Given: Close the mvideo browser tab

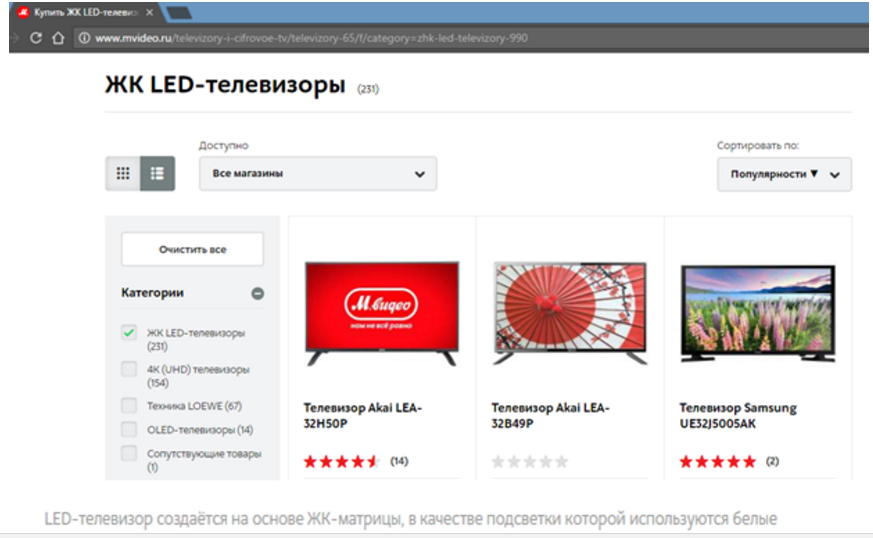Looking at the screenshot, I should click(x=149, y=12).
